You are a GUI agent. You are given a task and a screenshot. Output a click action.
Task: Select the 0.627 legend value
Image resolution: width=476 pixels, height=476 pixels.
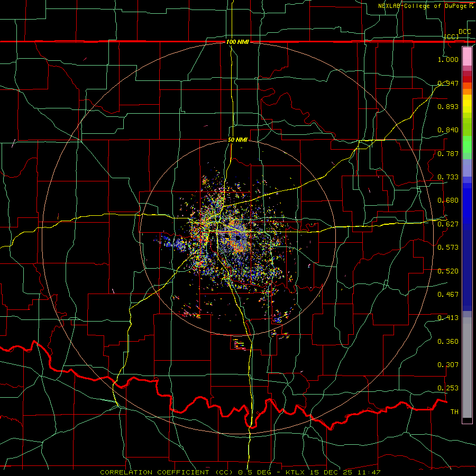click(x=448, y=224)
